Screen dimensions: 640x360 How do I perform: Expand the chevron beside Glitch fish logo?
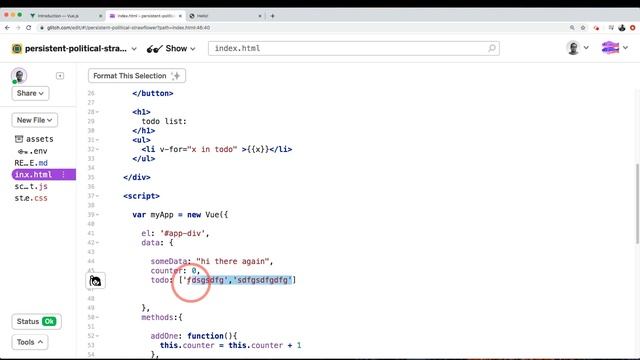[625, 48]
